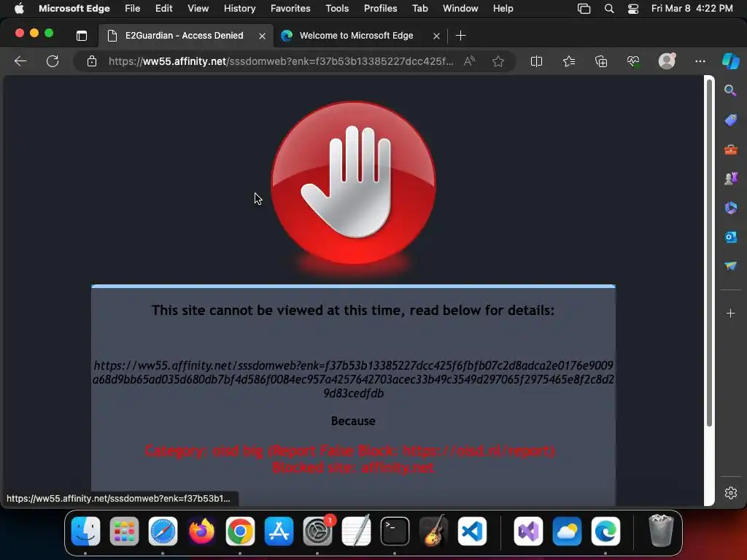
Task: Open sidebar settings gear icon
Action: point(730,493)
